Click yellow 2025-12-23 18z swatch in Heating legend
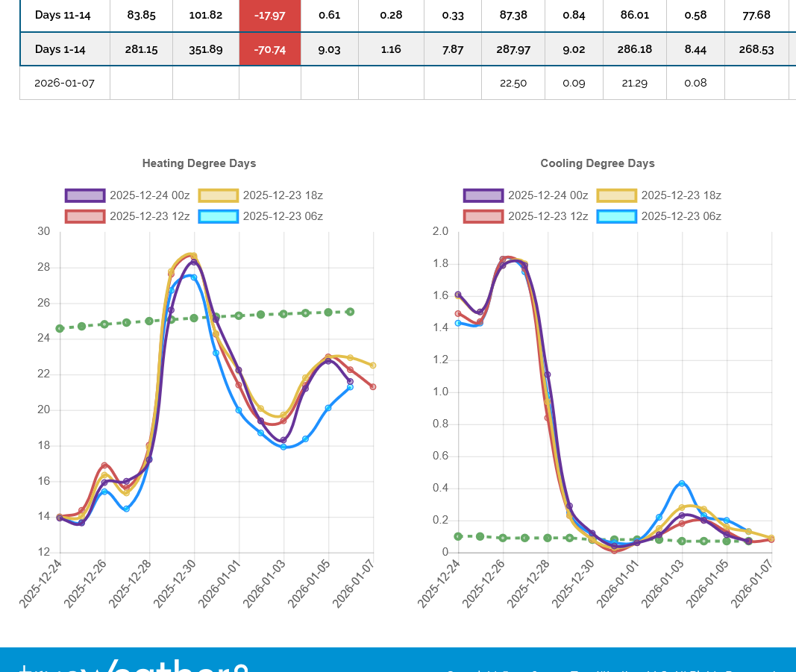The image size is (796, 672). coord(218,195)
